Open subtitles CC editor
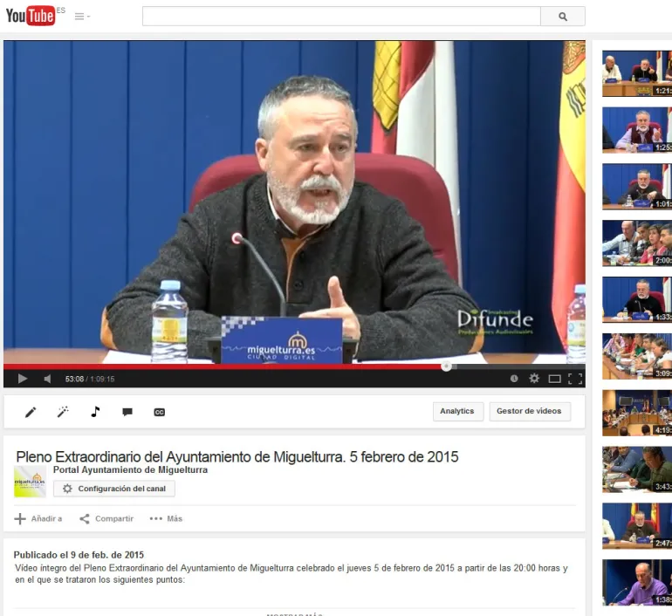672x616 pixels. click(x=159, y=412)
